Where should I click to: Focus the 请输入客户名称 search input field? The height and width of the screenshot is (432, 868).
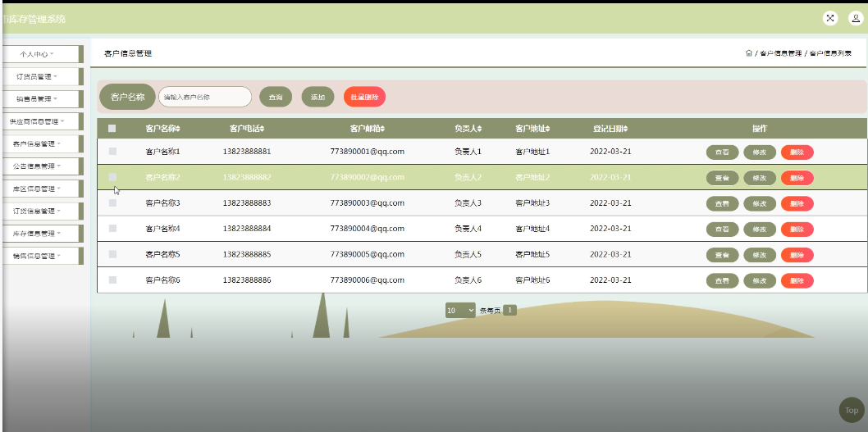point(205,97)
